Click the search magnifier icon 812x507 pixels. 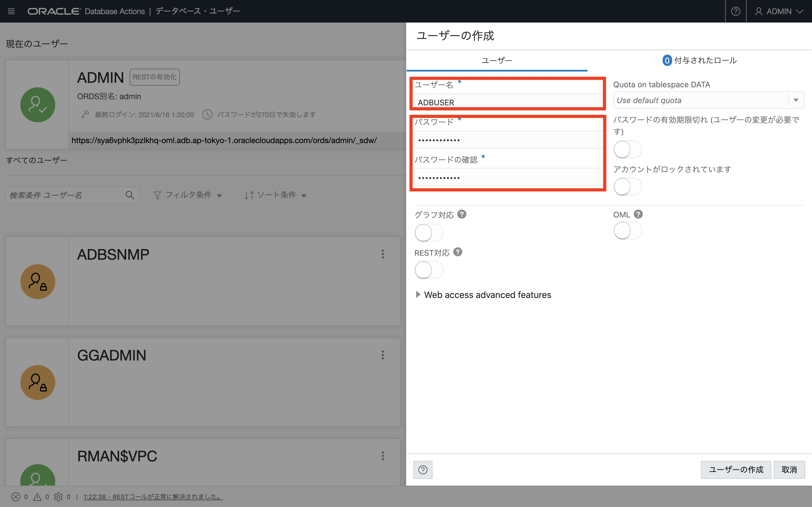(130, 195)
